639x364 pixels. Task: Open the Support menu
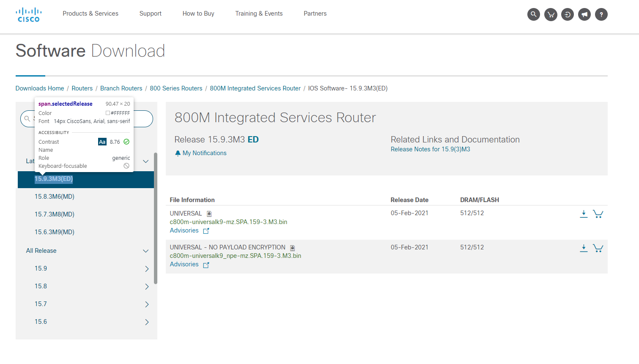(x=151, y=14)
